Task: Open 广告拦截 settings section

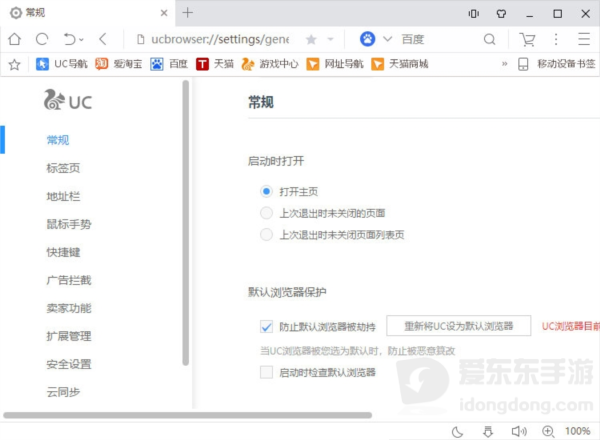Action: point(69,280)
